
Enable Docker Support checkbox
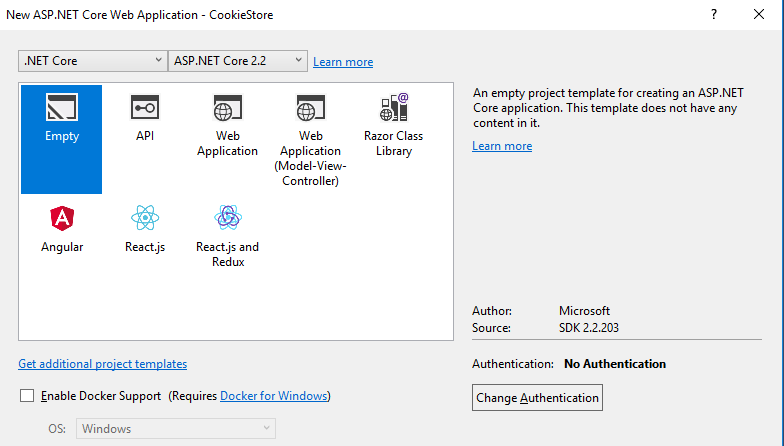pos(27,396)
